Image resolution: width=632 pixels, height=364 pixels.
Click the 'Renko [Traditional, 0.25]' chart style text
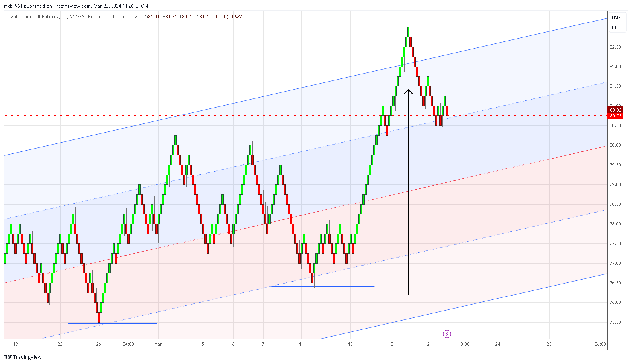[115, 17]
